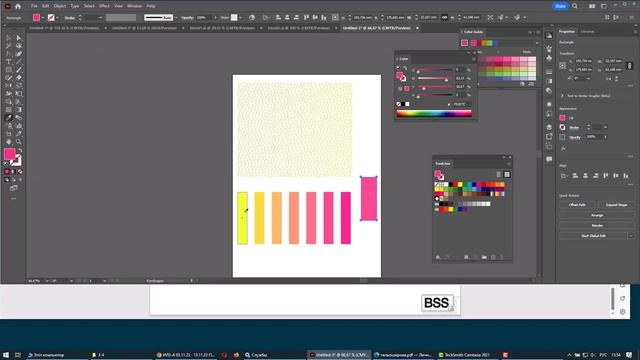The height and width of the screenshot is (360, 640).
Task: Set paint type to None in toolbar
Action: [20, 172]
